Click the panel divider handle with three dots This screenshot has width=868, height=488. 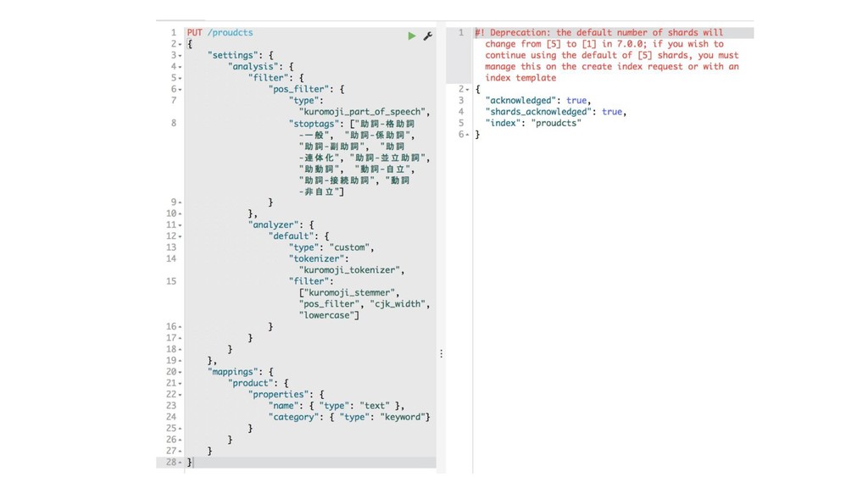tap(441, 353)
